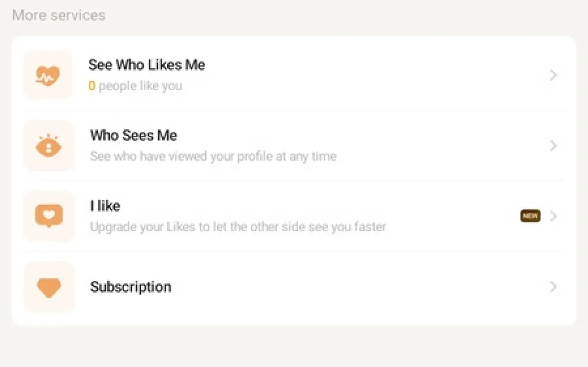The image size is (588, 367).
Task: Open the Who Sees Me service
Action: pyautogui.click(x=133, y=135)
